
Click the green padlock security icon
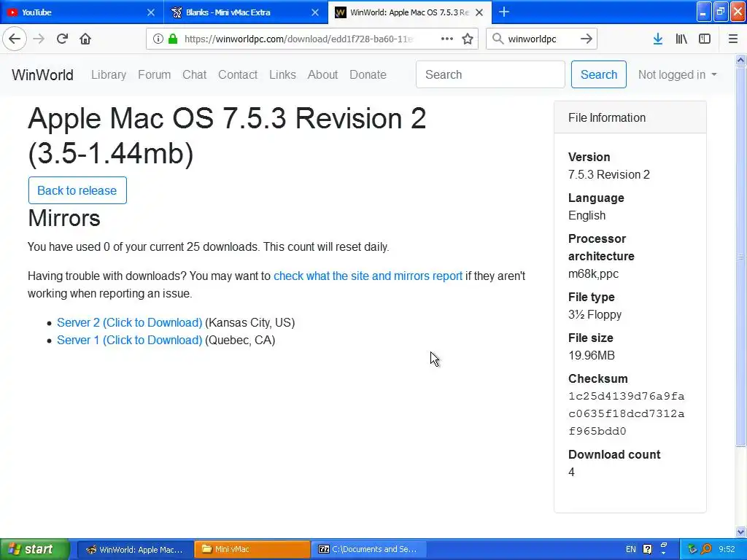coord(173,39)
